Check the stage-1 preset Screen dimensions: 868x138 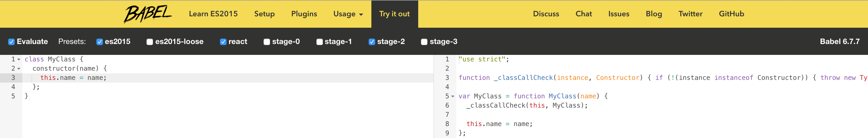point(319,42)
